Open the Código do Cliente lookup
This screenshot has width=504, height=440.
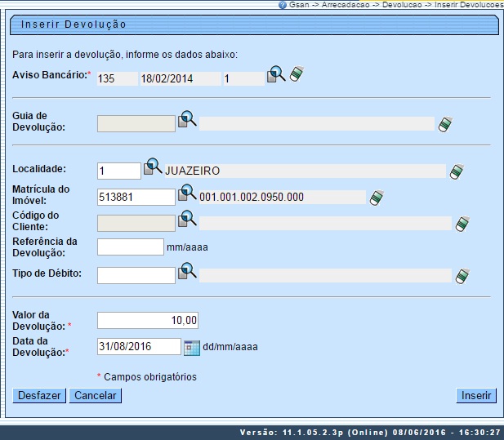pos(188,220)
